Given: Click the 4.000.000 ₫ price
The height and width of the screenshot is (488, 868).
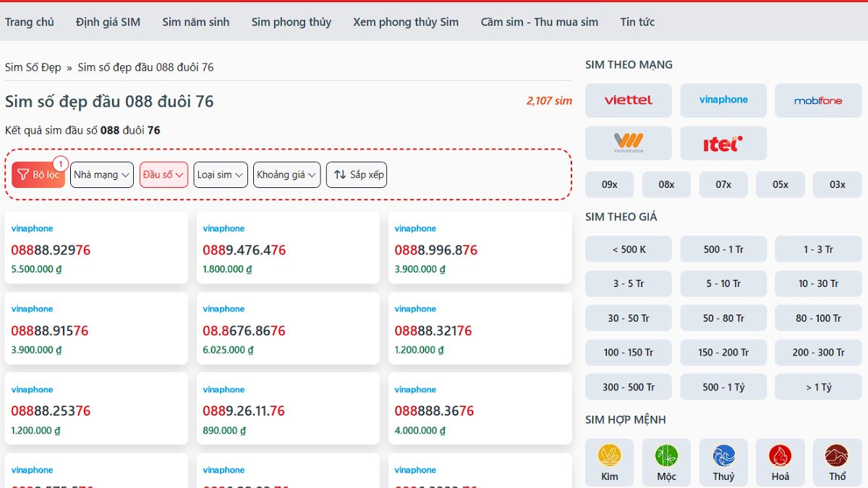Looking at the screenshot, I should point(420,430).
